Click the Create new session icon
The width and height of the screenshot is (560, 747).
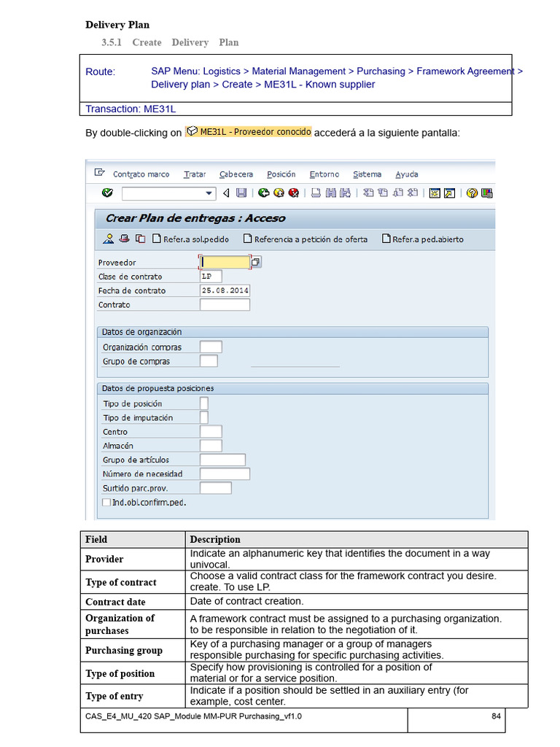click(x=435, y=193)
